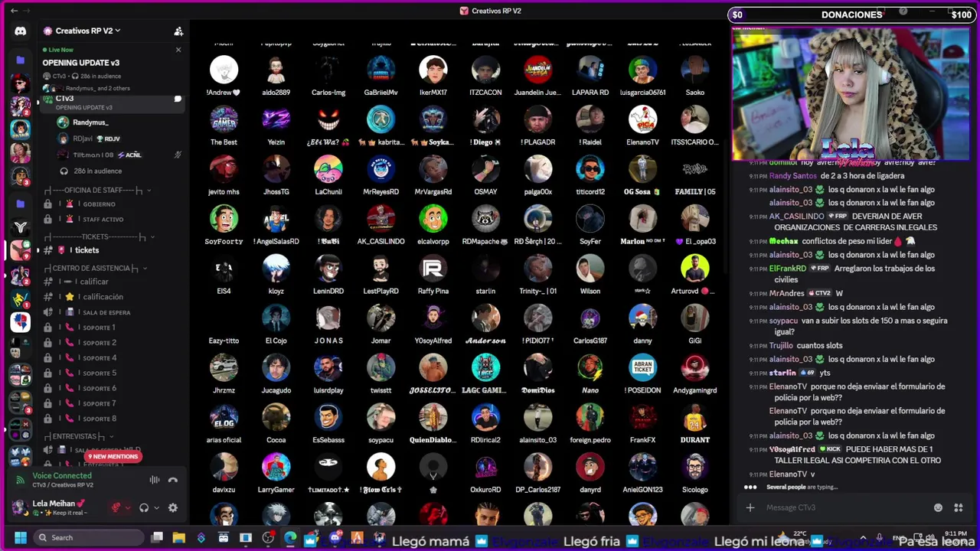Click the 286 in audience entry
Screen dimensions: 980x551
(x=97, y=171)
